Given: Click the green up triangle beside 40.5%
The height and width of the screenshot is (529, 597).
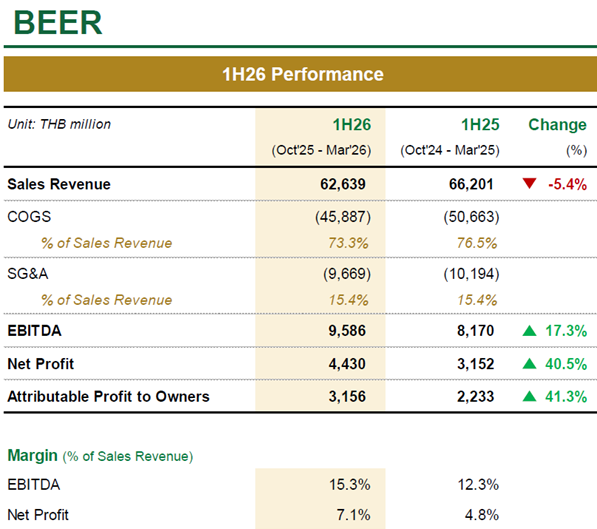Looking at the screenshot, I should pyautogui.click(x=530, y=364).
